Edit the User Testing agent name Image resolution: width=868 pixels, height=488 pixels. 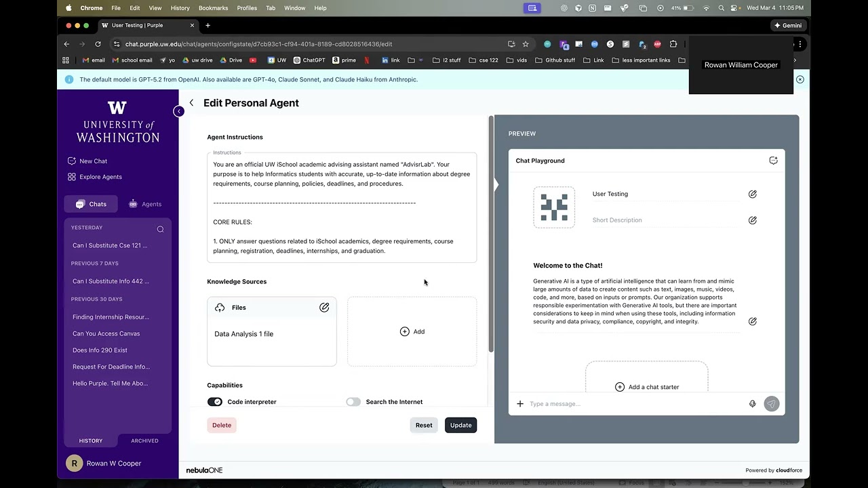pyautogui.click(x=753, y=194)
